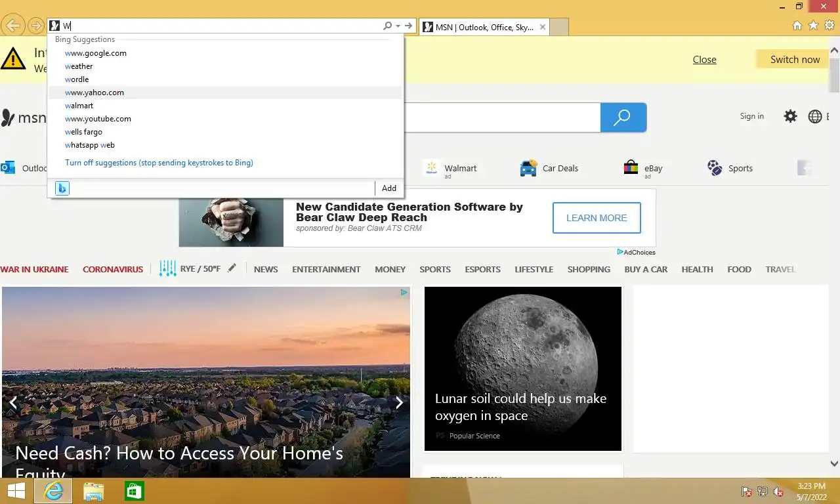
Task: Focus the MSN web search box
Action: pyautogui.click(x=502, y=117)
